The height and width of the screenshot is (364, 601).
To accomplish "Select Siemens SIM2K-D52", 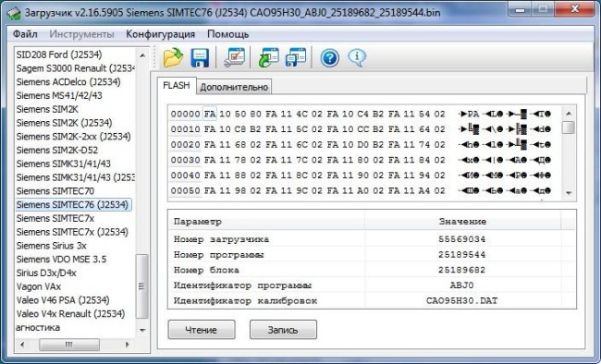I will point(56,150).
